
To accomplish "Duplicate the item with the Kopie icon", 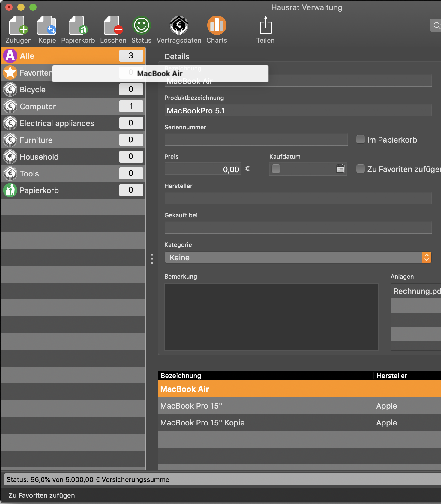I will click(x=47, y=26).
